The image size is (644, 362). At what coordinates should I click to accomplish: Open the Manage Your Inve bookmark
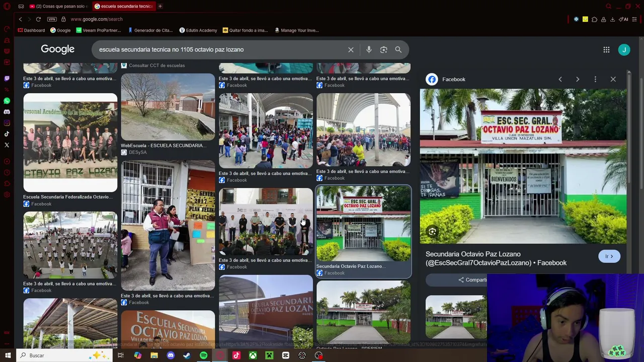click(296, 30)
